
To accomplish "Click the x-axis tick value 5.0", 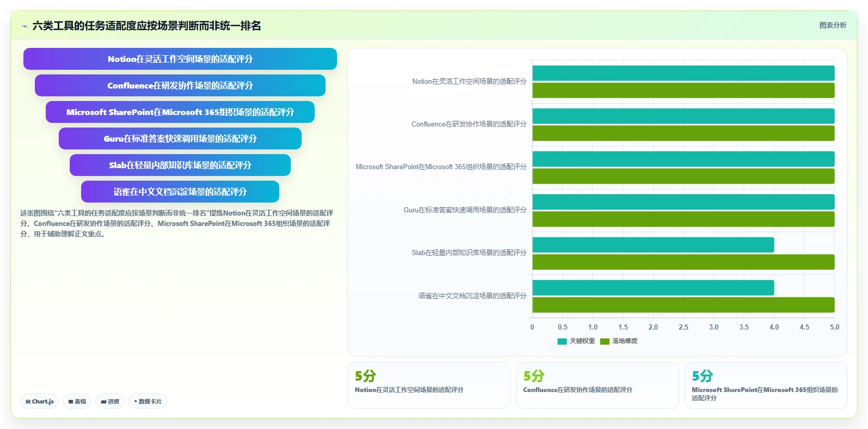I will [x=835, y=327].
